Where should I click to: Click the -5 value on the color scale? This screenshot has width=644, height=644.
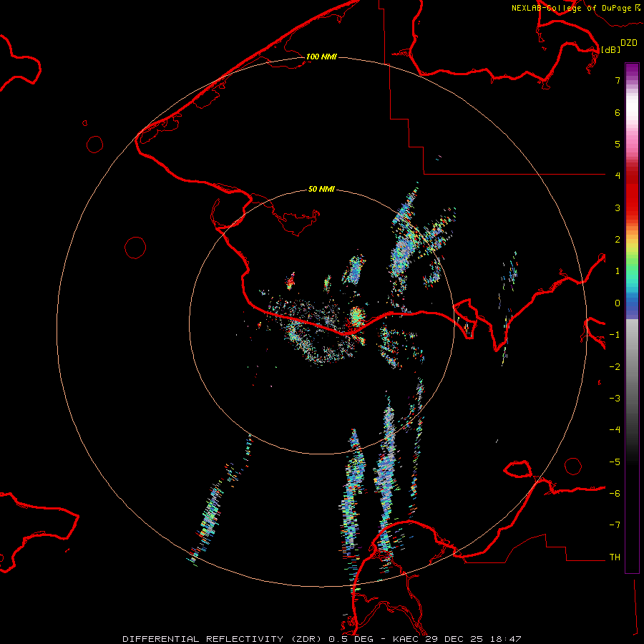coord(615,462)
